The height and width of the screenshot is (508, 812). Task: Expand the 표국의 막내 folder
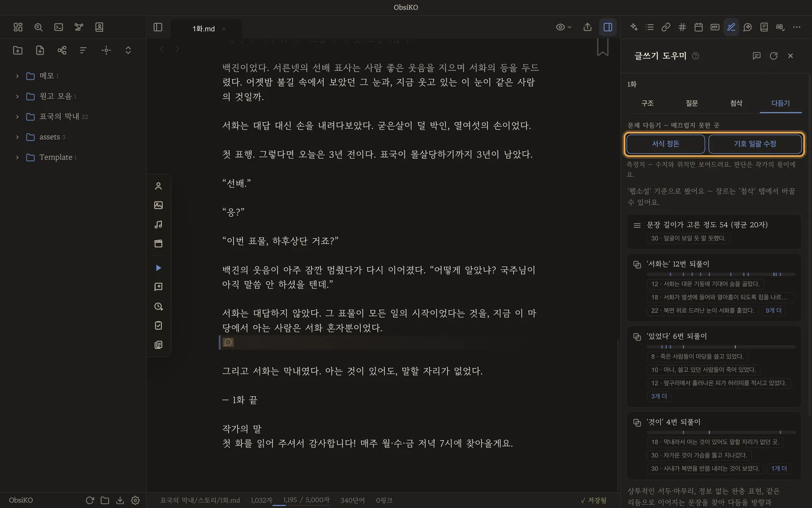(17, 117)
